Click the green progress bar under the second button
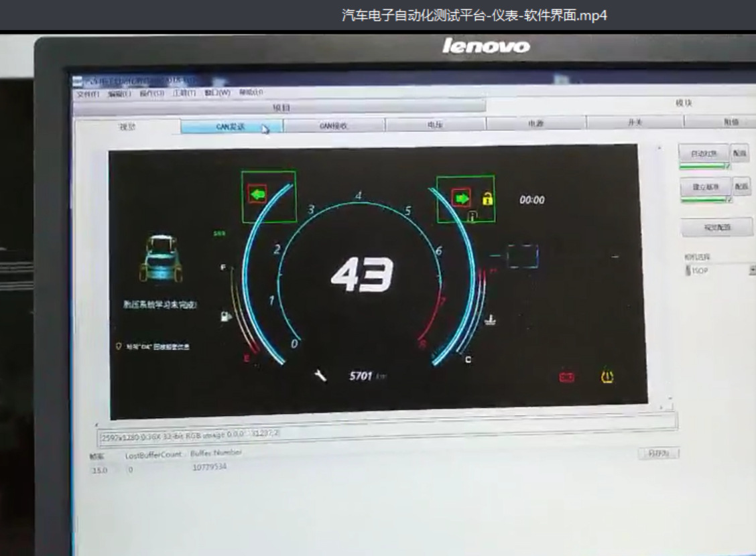 pyautogui.click(x=706, y=200)
